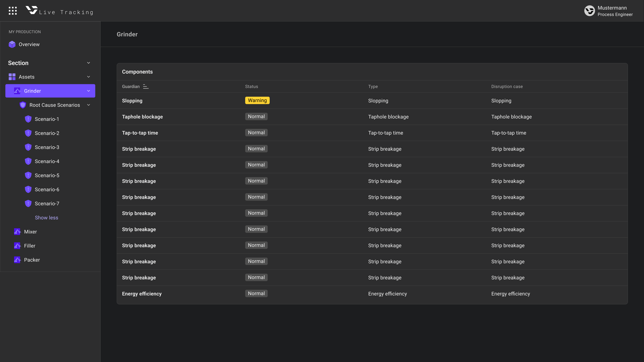Open the Slopping guardian row
This screenshot has height=362, width=644.
372,101
